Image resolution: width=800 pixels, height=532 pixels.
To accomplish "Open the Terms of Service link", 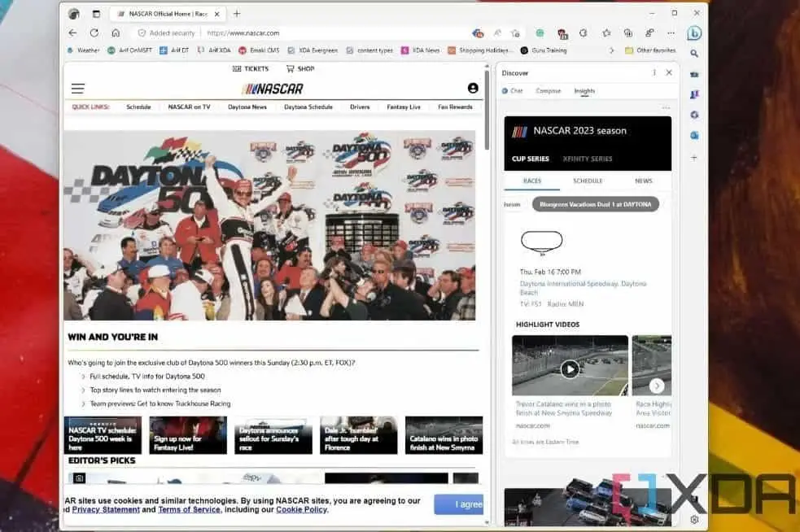I will 190,509.
